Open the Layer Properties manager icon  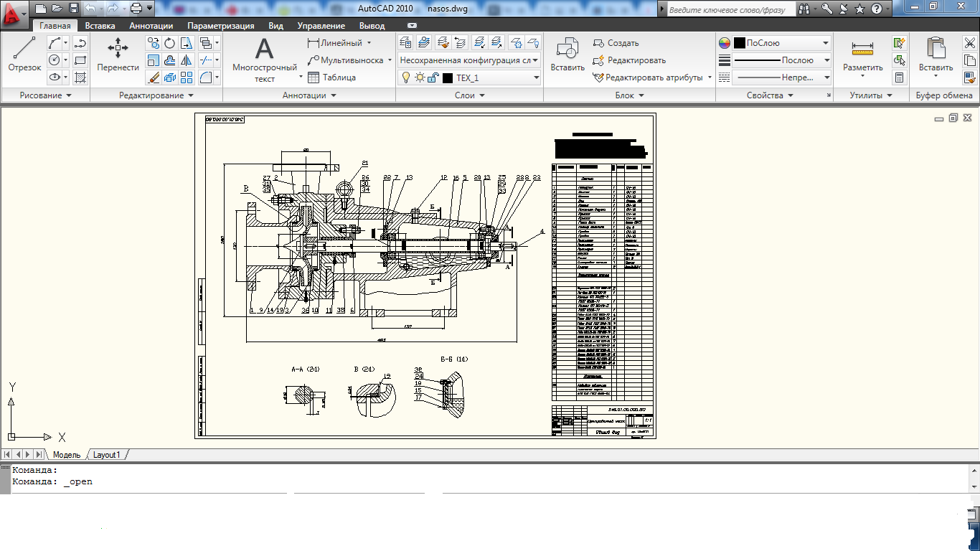(x=406, y=43)
